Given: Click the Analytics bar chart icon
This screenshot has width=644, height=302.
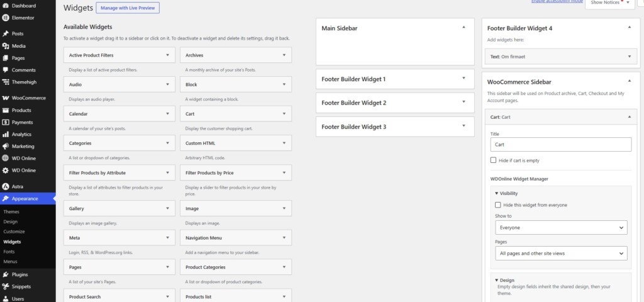Looking at the screenshot, I should pos(6,135).
